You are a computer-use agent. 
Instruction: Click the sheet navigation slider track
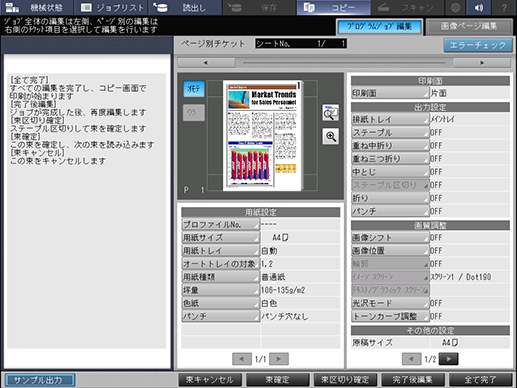(x=344, y=63)
